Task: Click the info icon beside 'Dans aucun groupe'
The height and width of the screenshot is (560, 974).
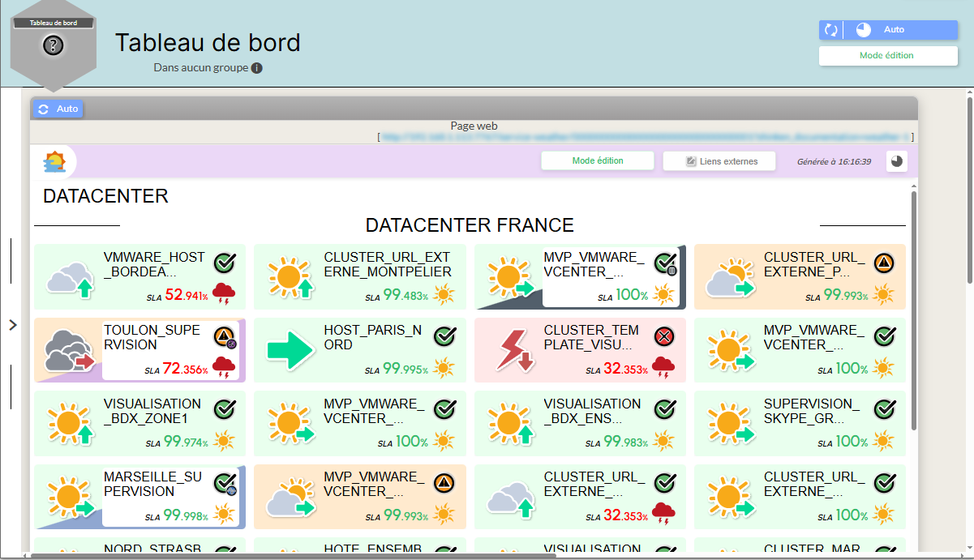Action: (x=257, y=68)
